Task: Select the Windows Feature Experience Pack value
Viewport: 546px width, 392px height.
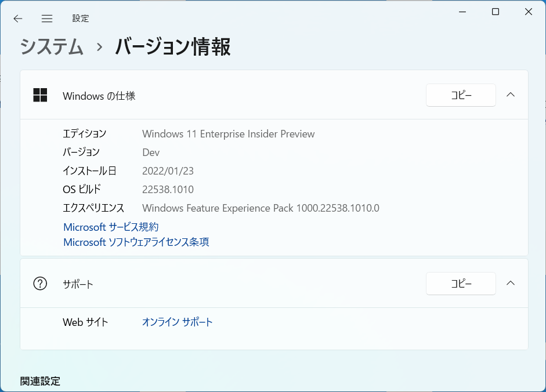Action: (261, 208)
